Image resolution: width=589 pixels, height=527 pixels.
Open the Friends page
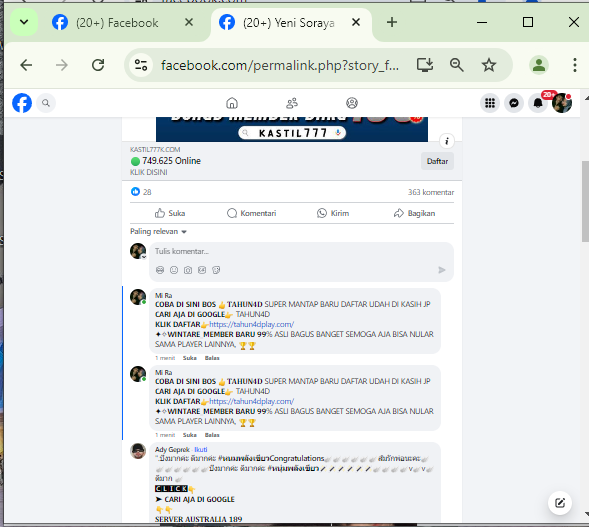pyautogui.click(x=292, y=103)
